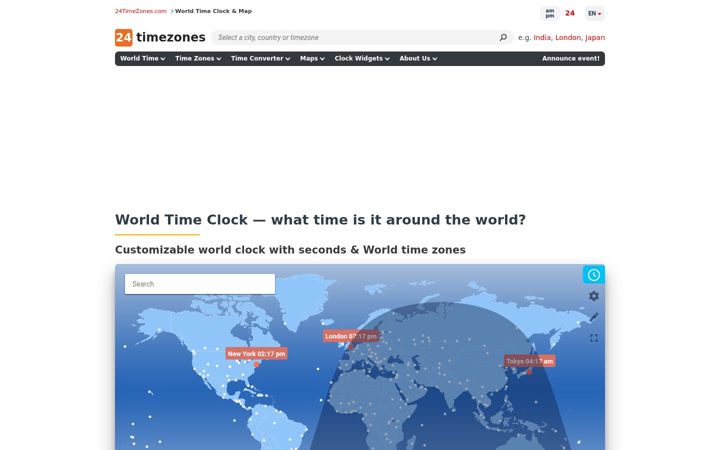This screenshot has height=450, width=720.
Task: Switch to 24-hour time format
Action: (570, 13)
